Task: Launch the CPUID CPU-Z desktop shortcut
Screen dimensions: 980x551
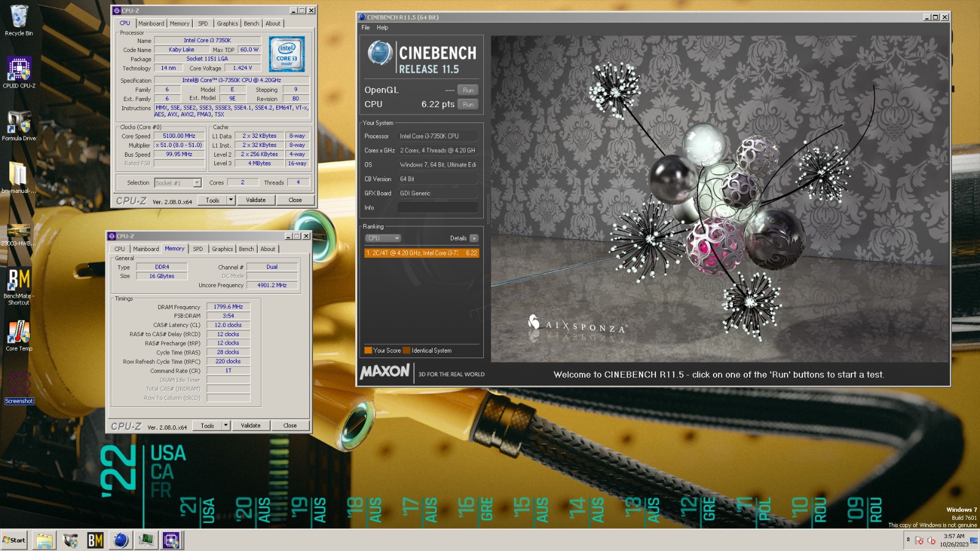Action: pyautogui.click(x=19, y=72)
